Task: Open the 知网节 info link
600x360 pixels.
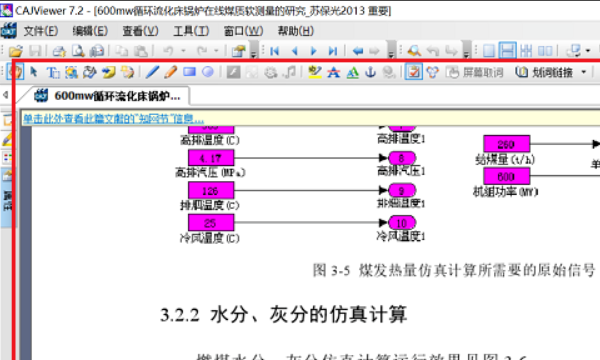Action: [x=113, y=119]
